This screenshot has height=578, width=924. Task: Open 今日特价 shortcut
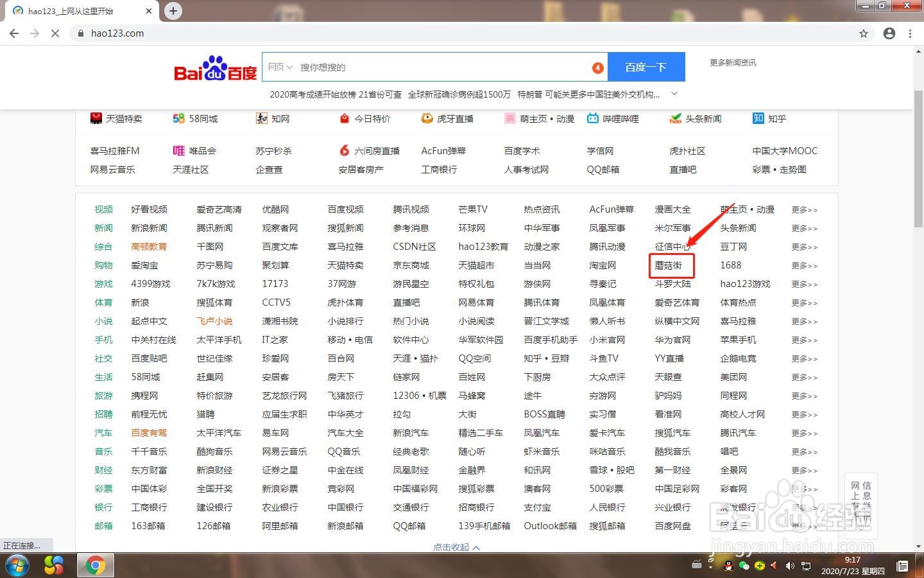click(364, 119)
